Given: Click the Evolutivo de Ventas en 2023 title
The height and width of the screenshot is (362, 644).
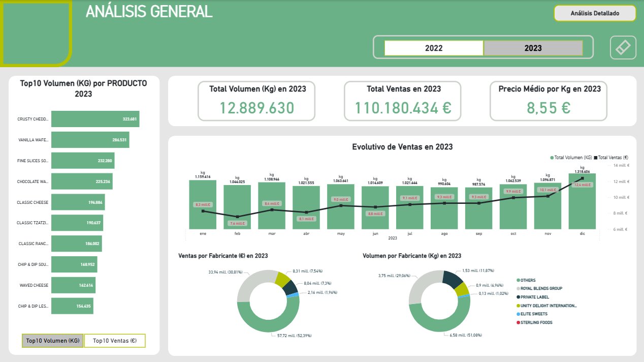Looking at the screenshot, I should [x=402, y=147].
